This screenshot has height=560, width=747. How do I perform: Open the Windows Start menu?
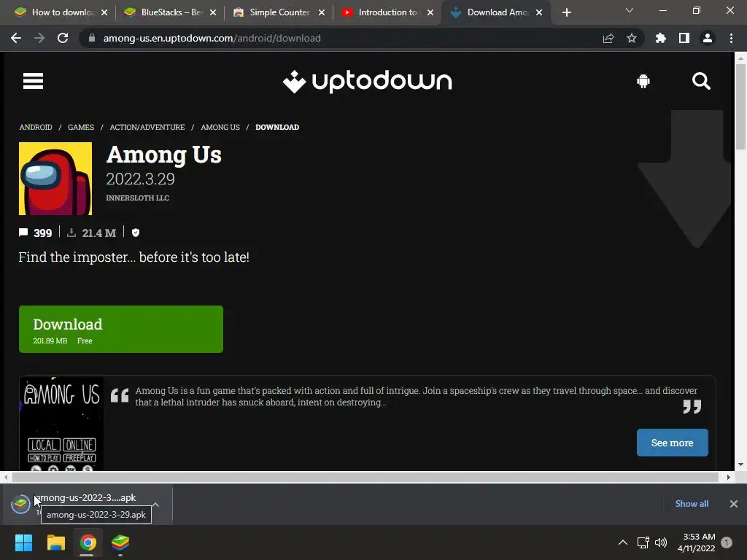coord(23,542)
